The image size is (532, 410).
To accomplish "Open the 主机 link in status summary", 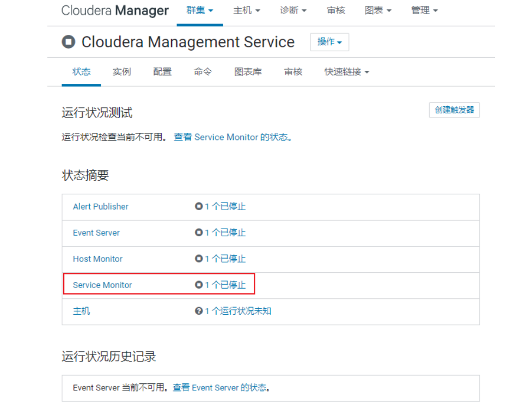I will [x=82, y=311].
